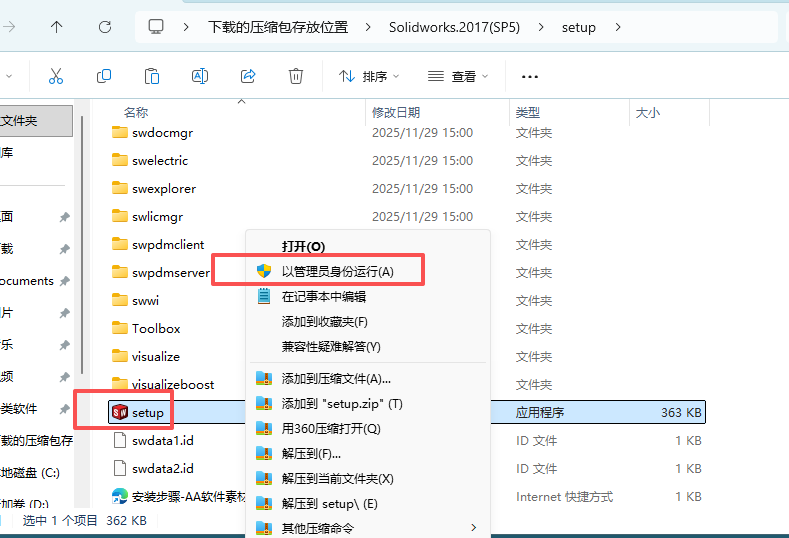789x538 pixels.
Task: Click the Copy icon in toolbar
Action: (104, 76)
